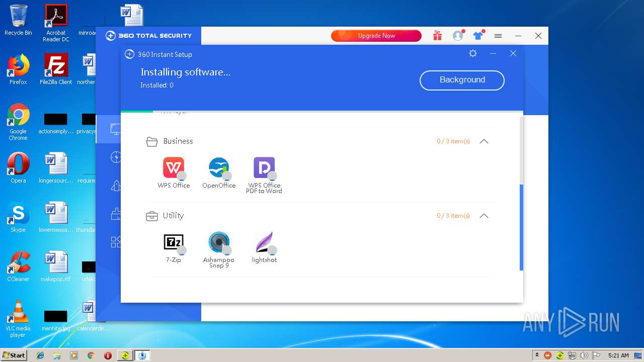
Task: Select the Virus Scan lightning sidebar icon
Action: [116, 157]
